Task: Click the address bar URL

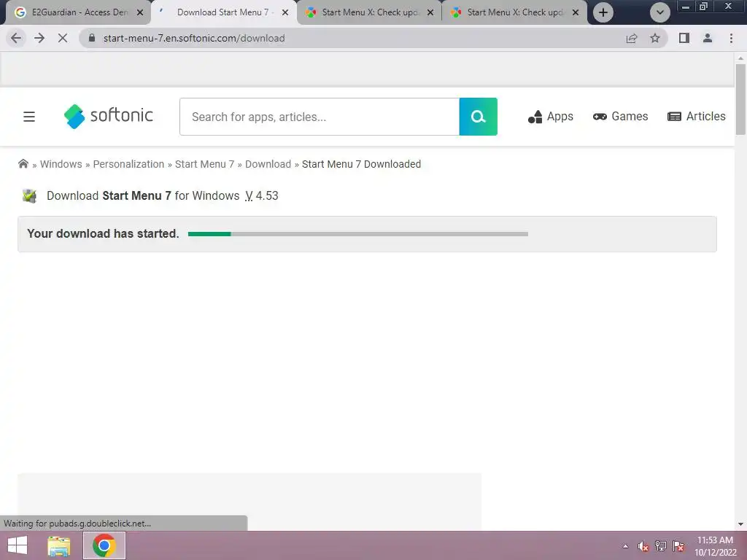Action: pyautogui.click(x=194, y=38)
